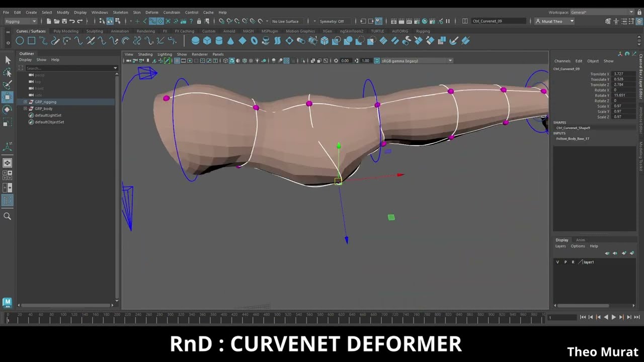This screenshot has width=644, height=362.
Task: Click the Open Scene folder icon
Action: [56, 21]
